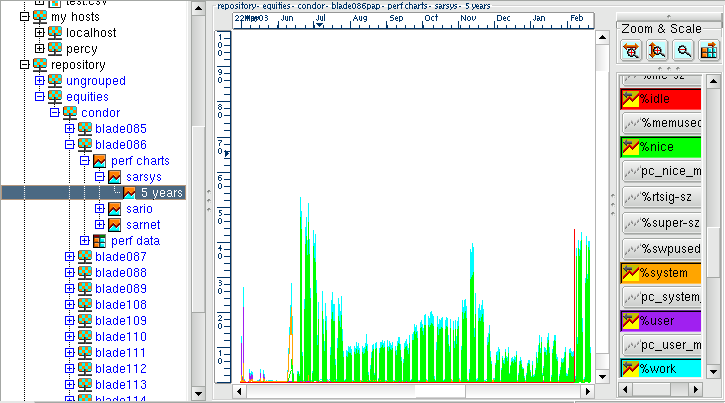Click the condor group icon
The height and width of the screenshot is (403, 725).
pos(70,113)
